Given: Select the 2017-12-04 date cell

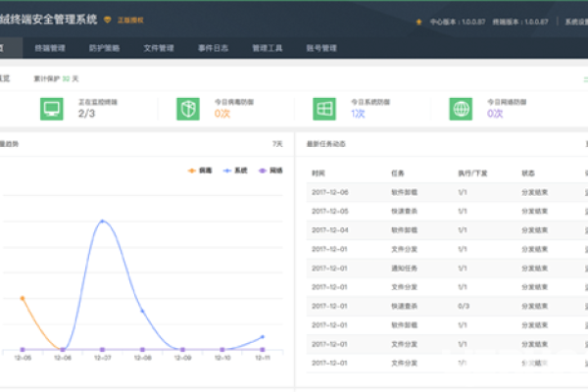Looking at the screenshot, I should coord(330,230).
